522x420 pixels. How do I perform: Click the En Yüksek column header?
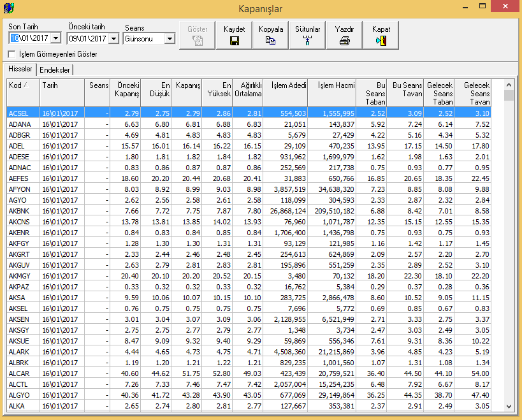(217, 93)
